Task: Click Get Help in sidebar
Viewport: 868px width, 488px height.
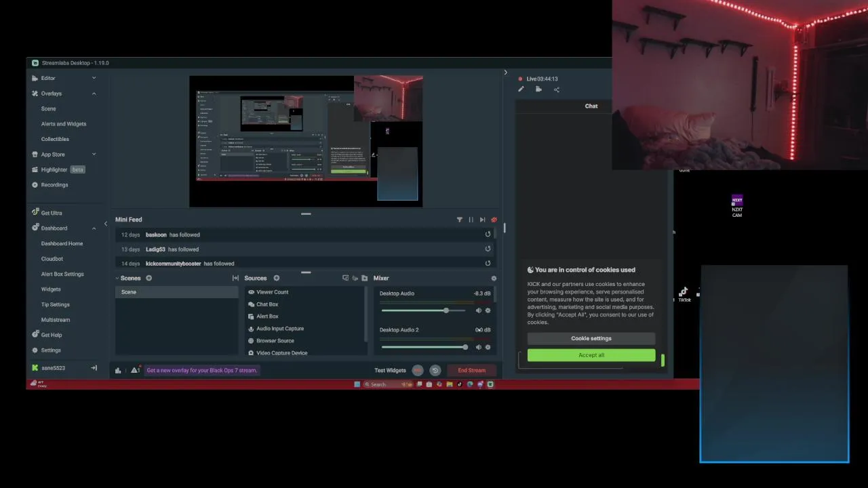Action: [52, 335]
